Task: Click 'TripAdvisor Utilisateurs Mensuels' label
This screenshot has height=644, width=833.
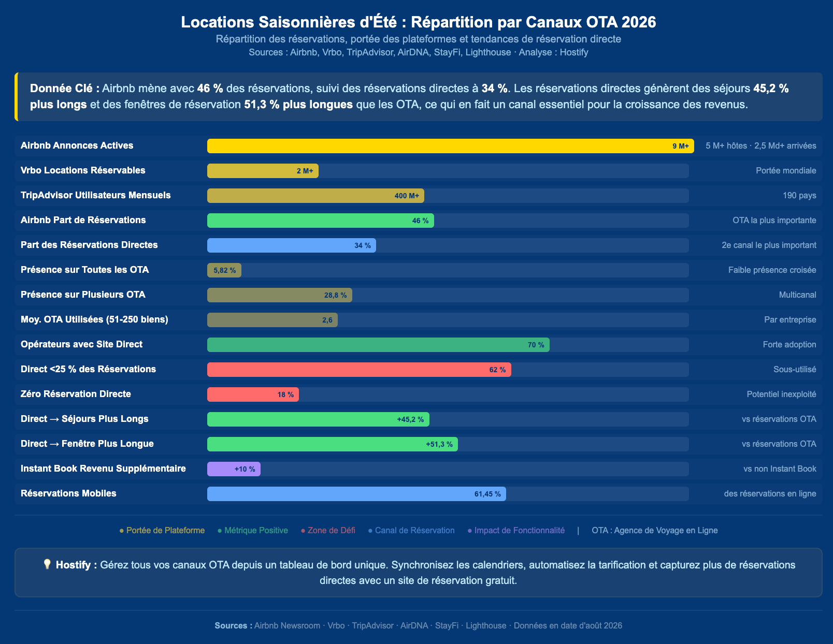Action: [x=95, y=195]
